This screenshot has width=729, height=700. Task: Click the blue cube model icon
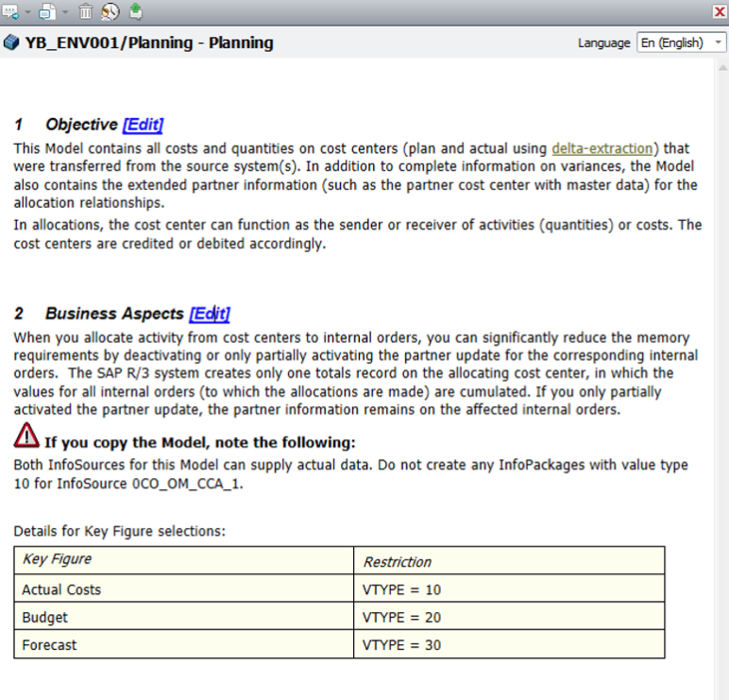[11, 43]
